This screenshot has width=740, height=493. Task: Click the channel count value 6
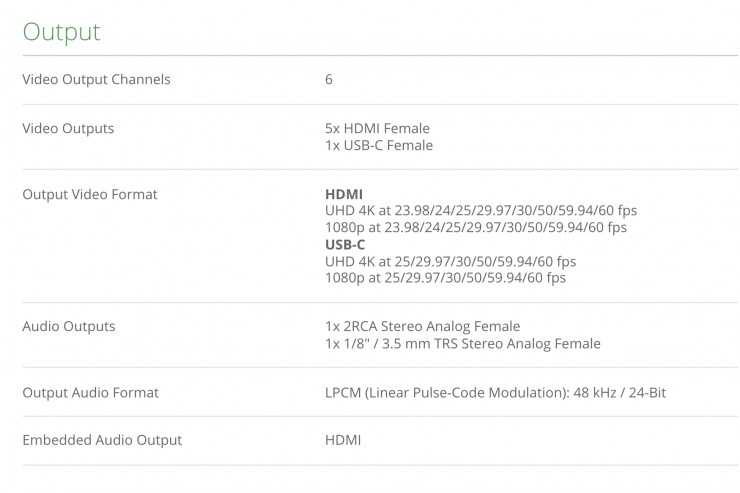tap(329, 79)
